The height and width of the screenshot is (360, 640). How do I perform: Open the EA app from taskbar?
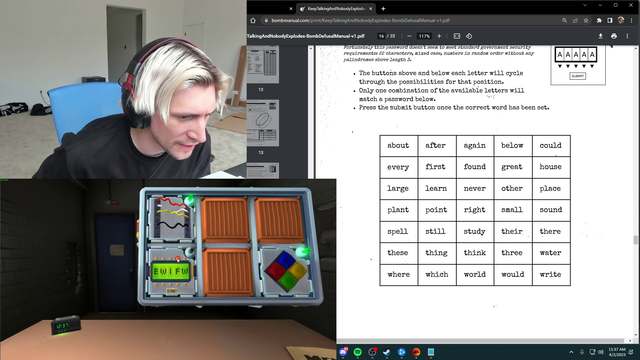[x=416, y=352]
